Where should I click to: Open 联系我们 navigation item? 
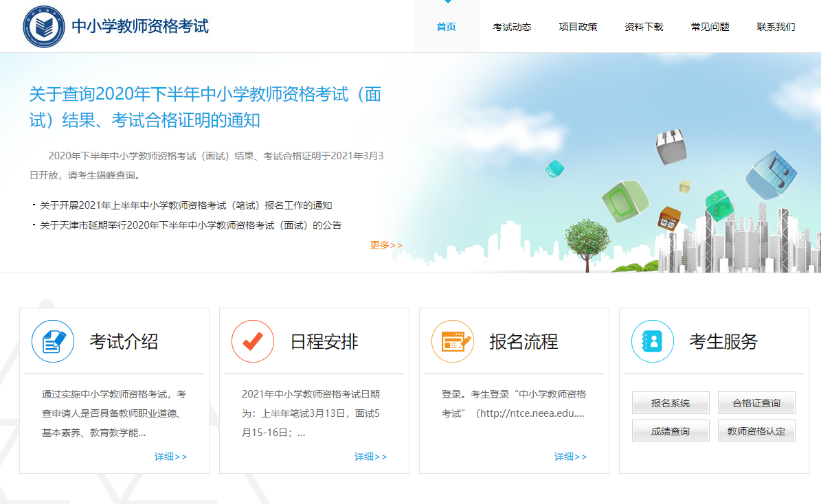(x=776, y=27)
